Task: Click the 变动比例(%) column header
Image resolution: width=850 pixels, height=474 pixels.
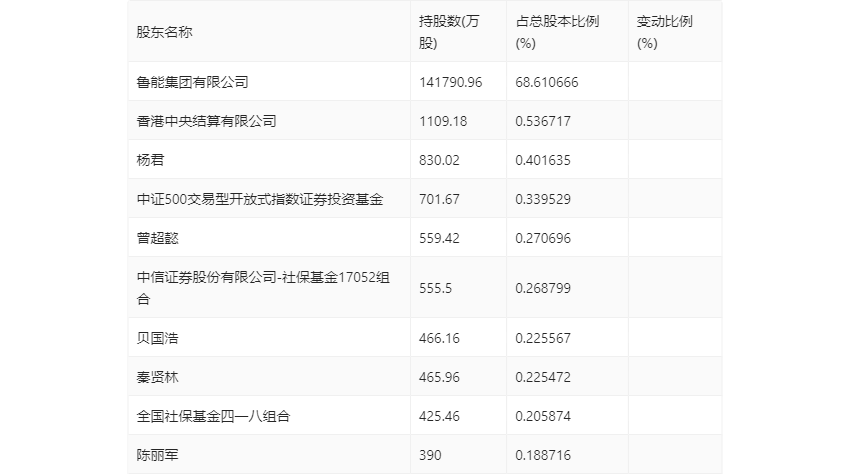Action: click(x=665, y=32)
